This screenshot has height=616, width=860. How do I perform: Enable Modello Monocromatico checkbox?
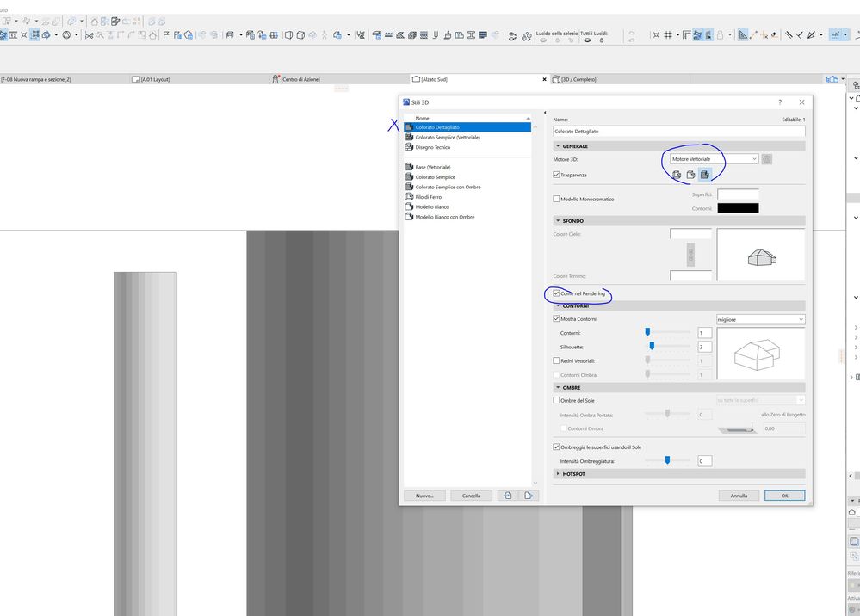coord(557,199)
